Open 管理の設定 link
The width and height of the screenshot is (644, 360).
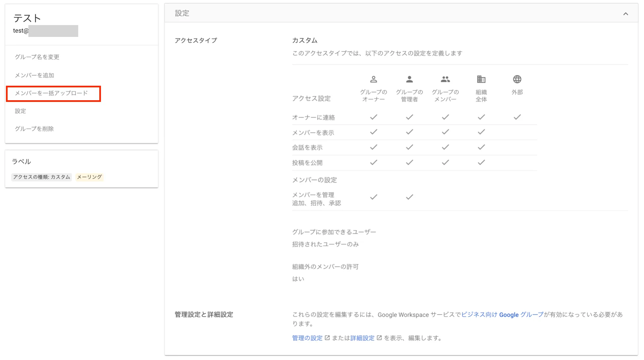click(x=307, y=338)
